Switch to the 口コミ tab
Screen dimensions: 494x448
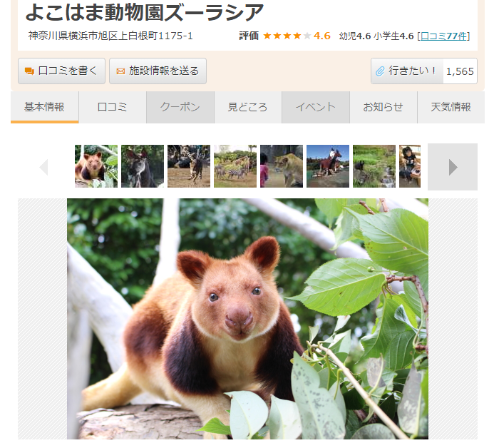[112, 107]
